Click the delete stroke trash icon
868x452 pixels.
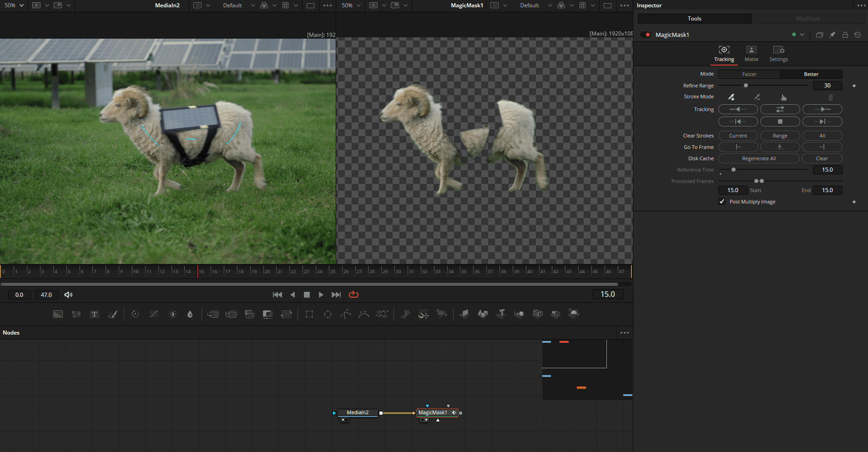pyautogui.click(x=831, y=97)
